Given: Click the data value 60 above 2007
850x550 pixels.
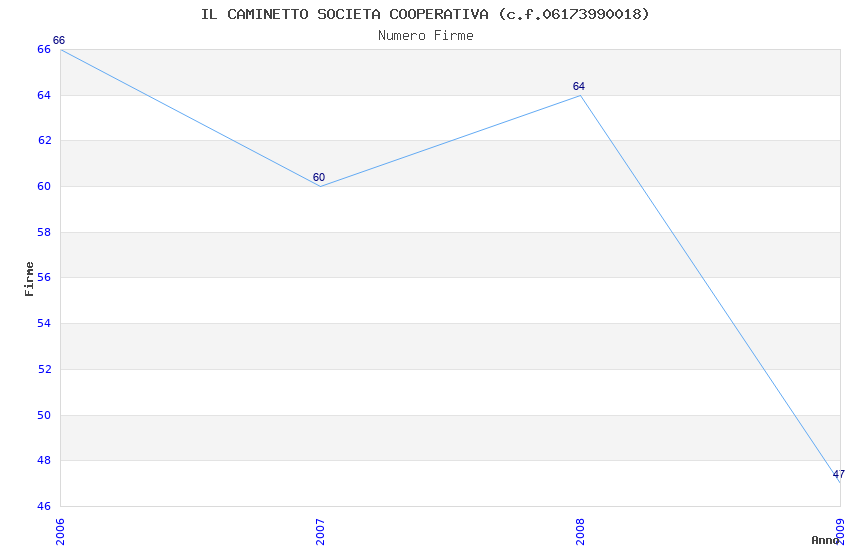Looking at the screenshot, I should click(319, 178).
